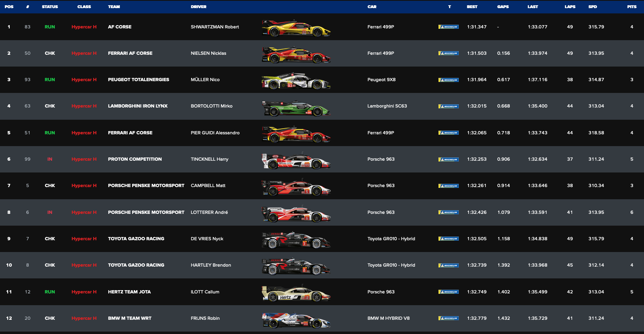Click the Michelin logo in Bortolotti's row
Image resolution: width=644 pixels, height=334 pixels.
tap(449, 106)
